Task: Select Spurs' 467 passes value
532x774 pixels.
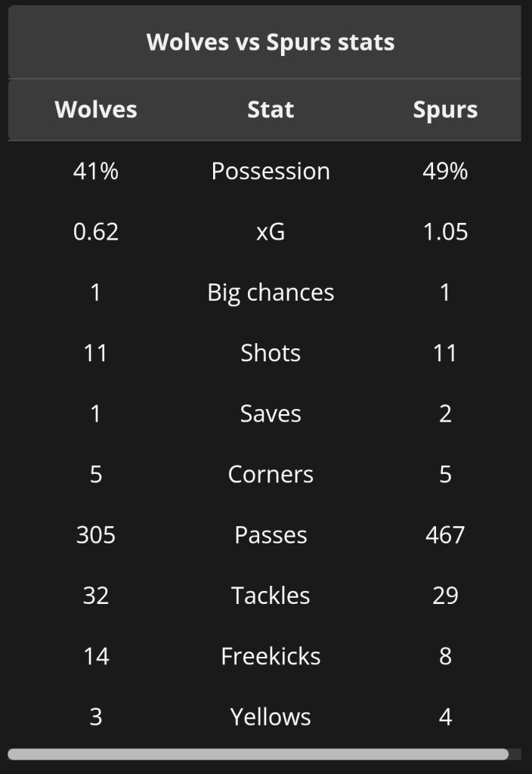Action: pos(445,535)
